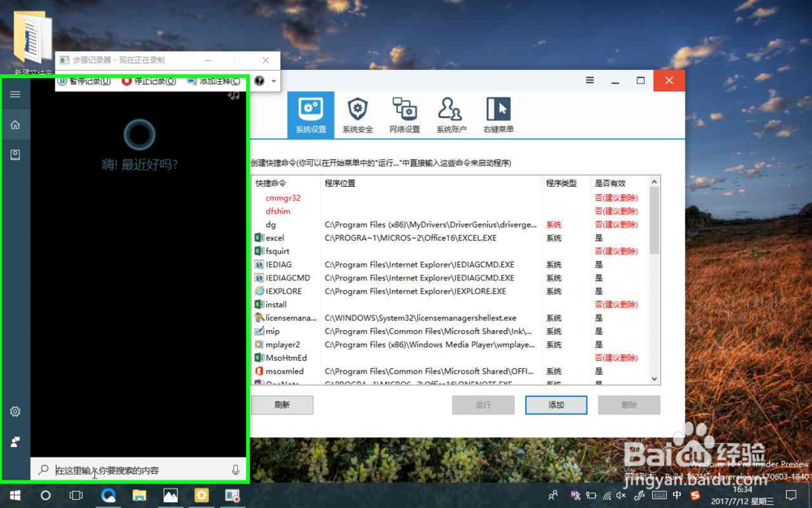Unmute the system volume in the tray
Image resolution: width=812 pixels, height=508 pixels.
[x=619, y=495]
